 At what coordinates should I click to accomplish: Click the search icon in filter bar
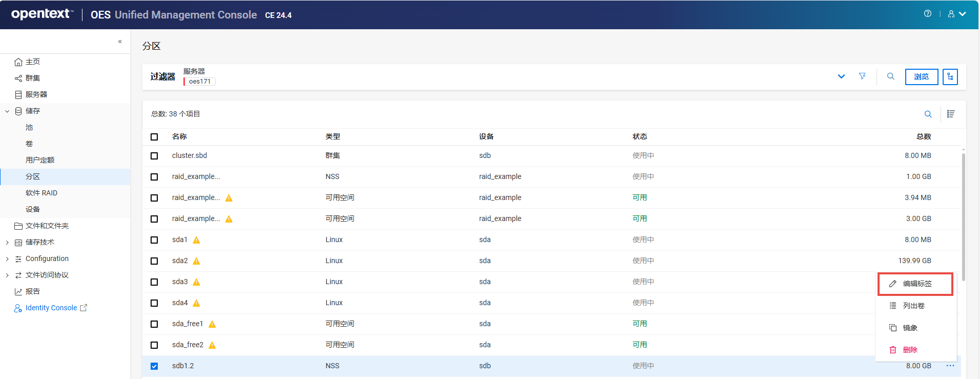click(x=891, y=76)
